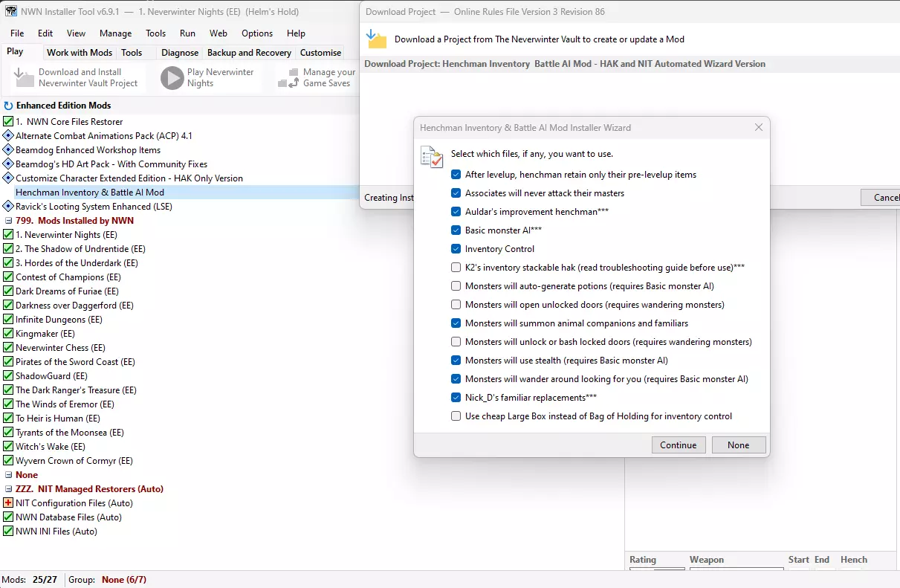The height and width of the screenshot is (588, 900).
Task: Enable Use cheap Large Box instead of Bag of Holding
Action: coord(456,416)
